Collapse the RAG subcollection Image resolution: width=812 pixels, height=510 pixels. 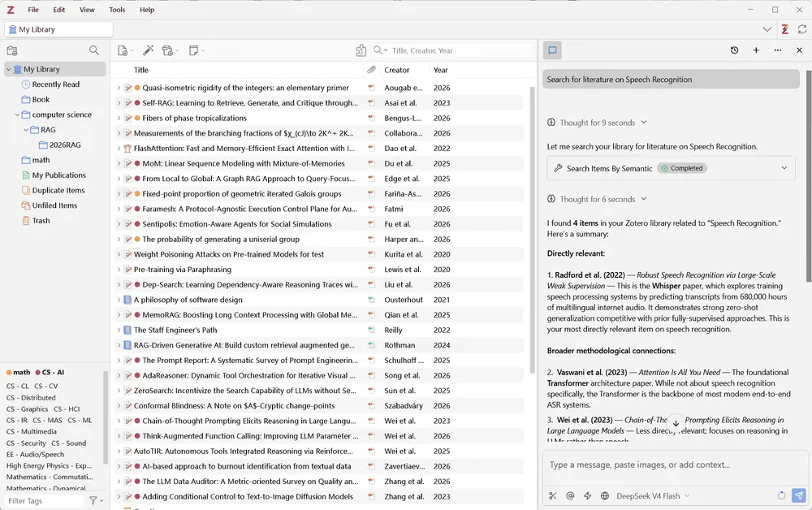point(26,130)
